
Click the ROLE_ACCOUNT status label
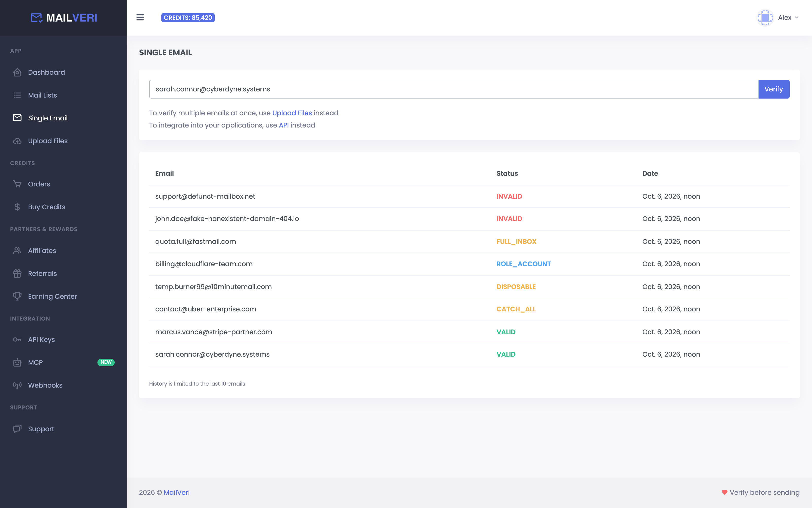pyautogui.click(x=523, y=264)
